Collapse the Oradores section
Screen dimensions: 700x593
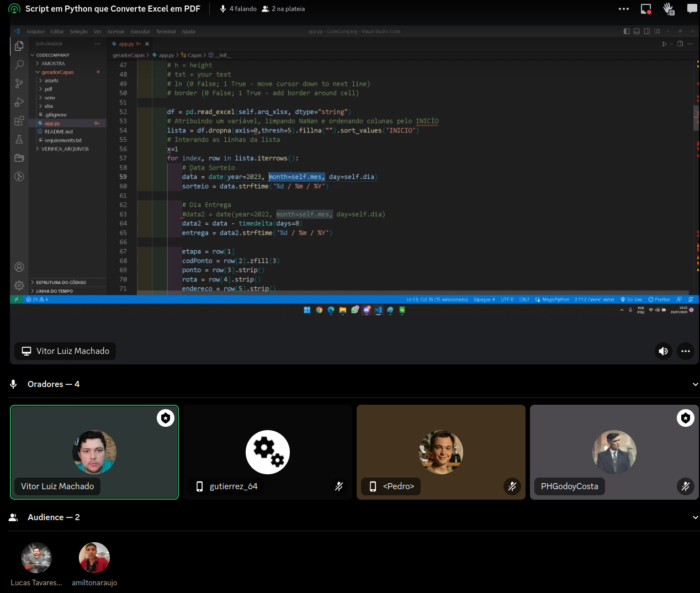695,384
